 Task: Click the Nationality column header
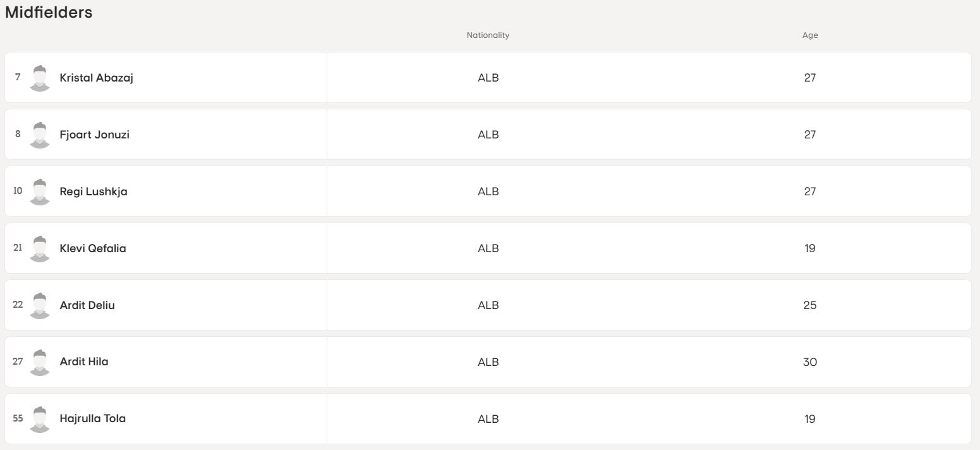[x=488, y=35]
